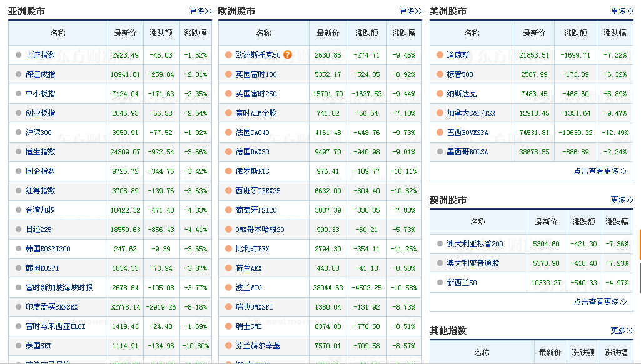Click 新西兰50 latest price 10333.27

(x=546, y=283)
